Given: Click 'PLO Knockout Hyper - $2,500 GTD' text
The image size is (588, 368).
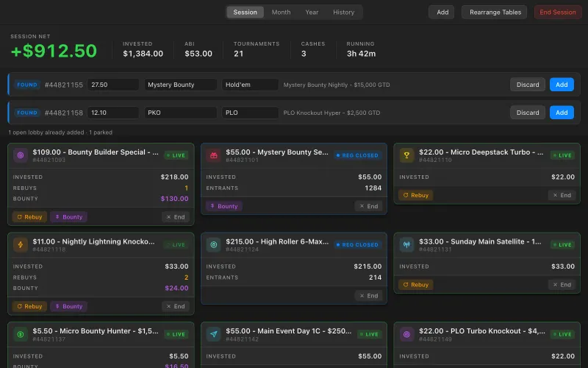Looking at the screenshot, I should [331, 113].
